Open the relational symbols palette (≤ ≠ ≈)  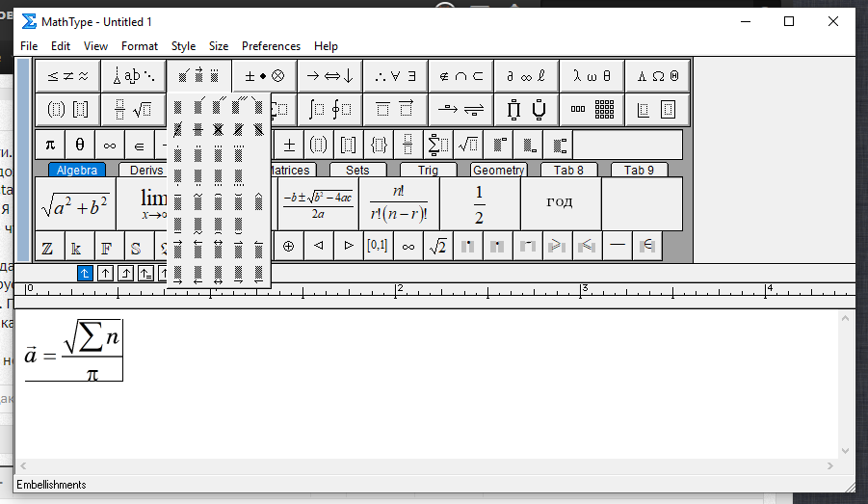pyautogui.click(x=67, y=76)
